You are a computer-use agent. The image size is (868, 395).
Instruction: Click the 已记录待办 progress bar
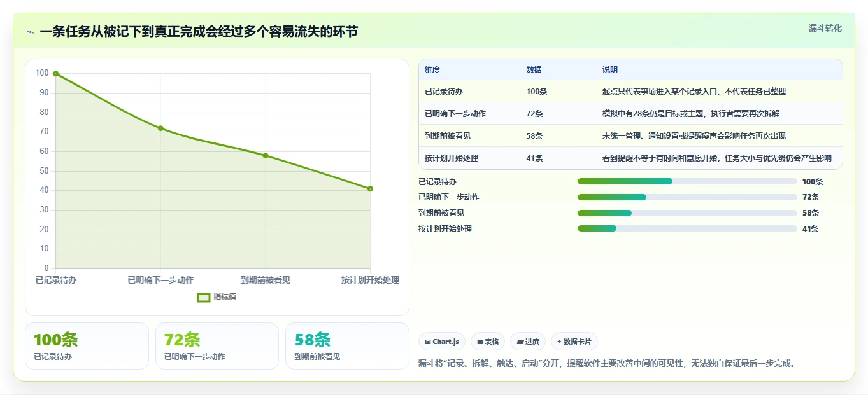(x=687, y=181)
